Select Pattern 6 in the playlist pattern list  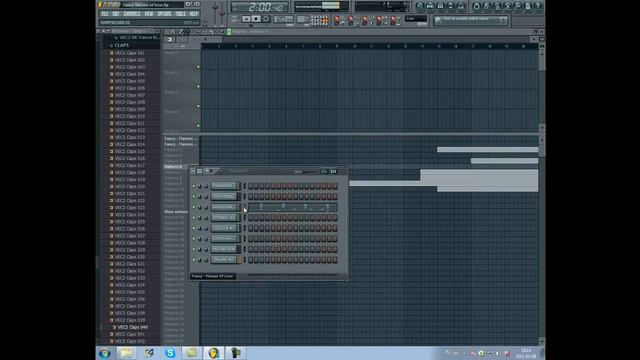[173, 167]
